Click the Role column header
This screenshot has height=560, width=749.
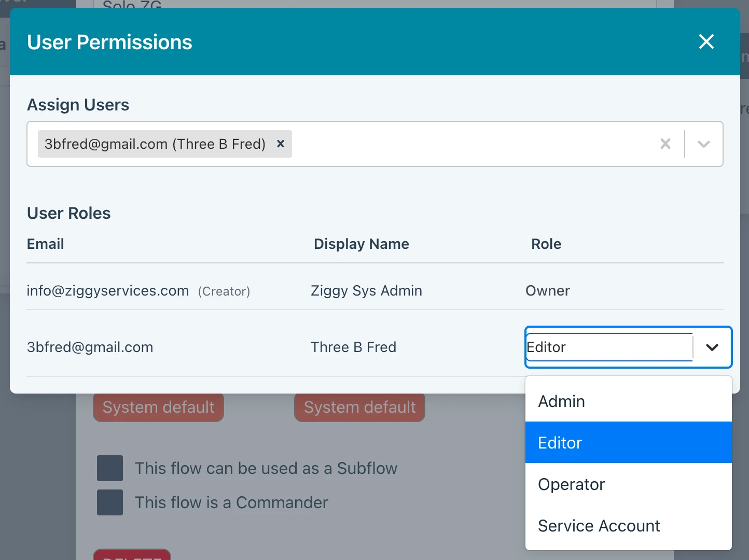point(546,244)
